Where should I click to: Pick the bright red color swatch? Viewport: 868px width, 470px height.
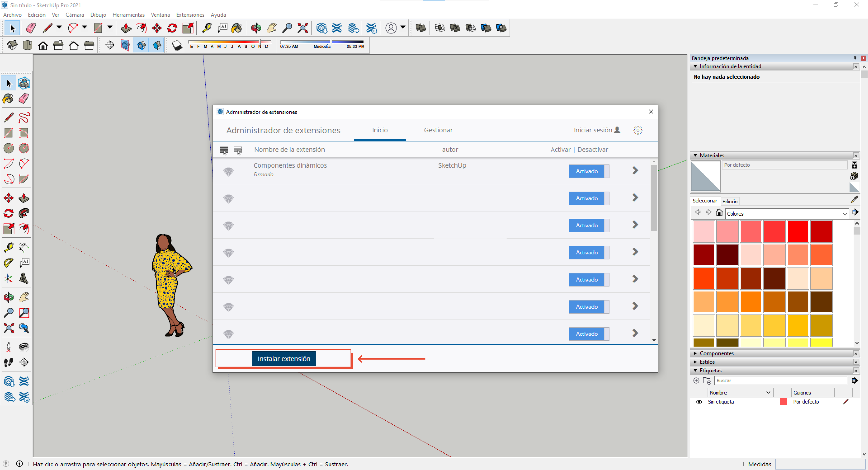click(x=798, y=231)
